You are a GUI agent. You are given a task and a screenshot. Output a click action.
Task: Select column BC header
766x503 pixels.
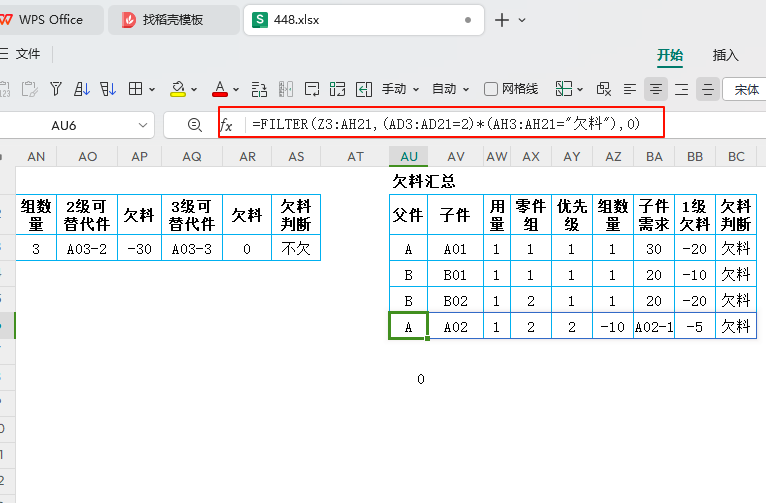tap(736, 156)
